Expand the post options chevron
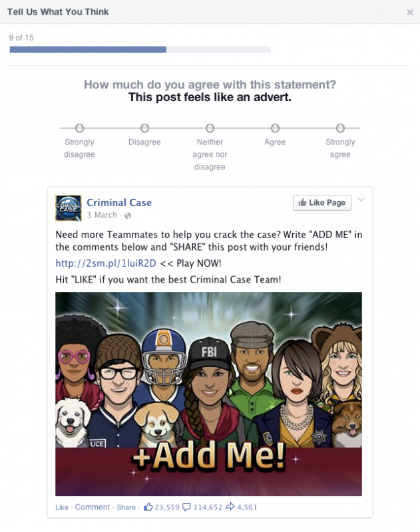 point(361,199)
